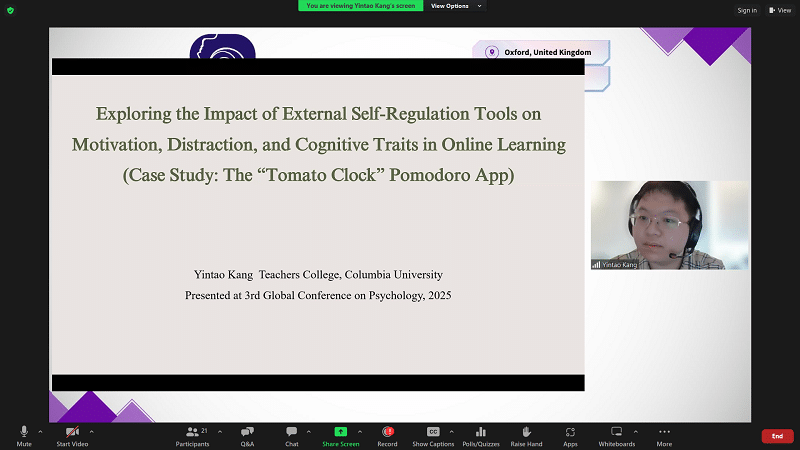Start video with the camera button

[72, 434]
